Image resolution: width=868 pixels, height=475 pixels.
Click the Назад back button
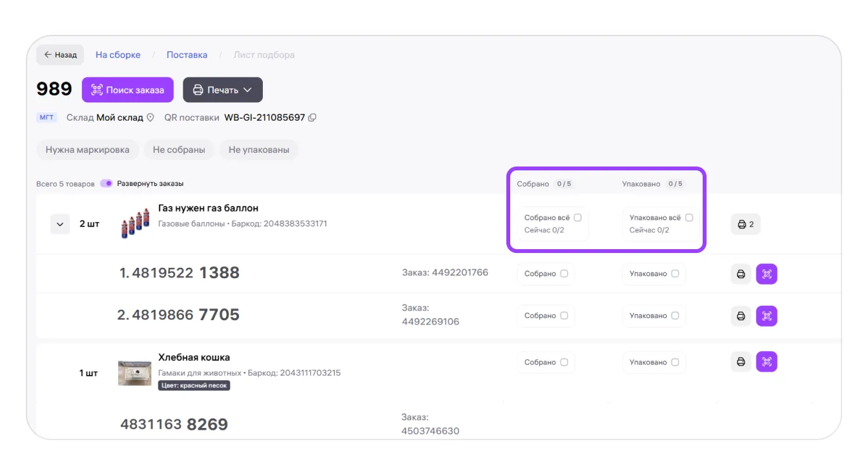60,55
